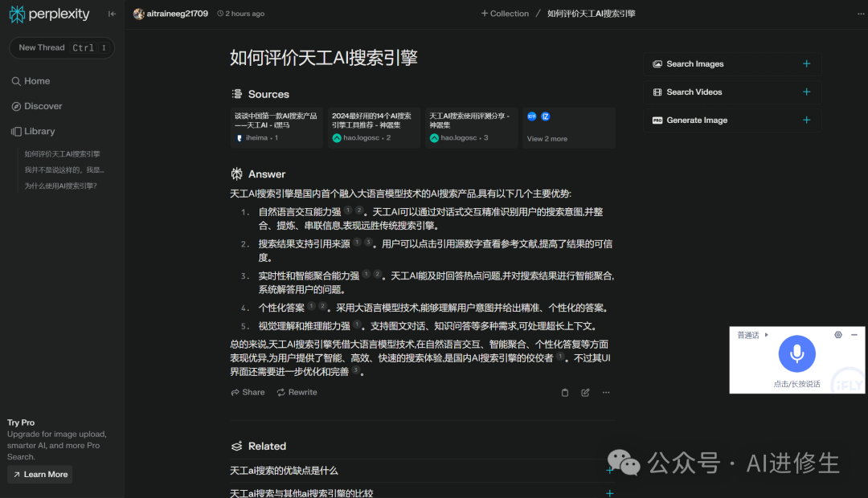Expand Generate Image with plus

pyautogui.click(x=807, y=120)
